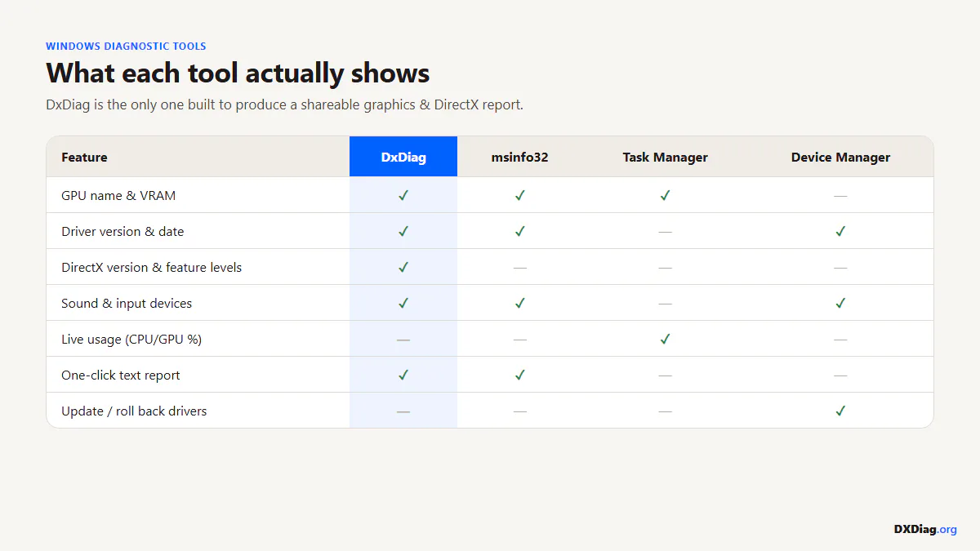Click the 'GPU name & VRAM' row label
Screen dimensions: 980x551
[x=118, y=195]
